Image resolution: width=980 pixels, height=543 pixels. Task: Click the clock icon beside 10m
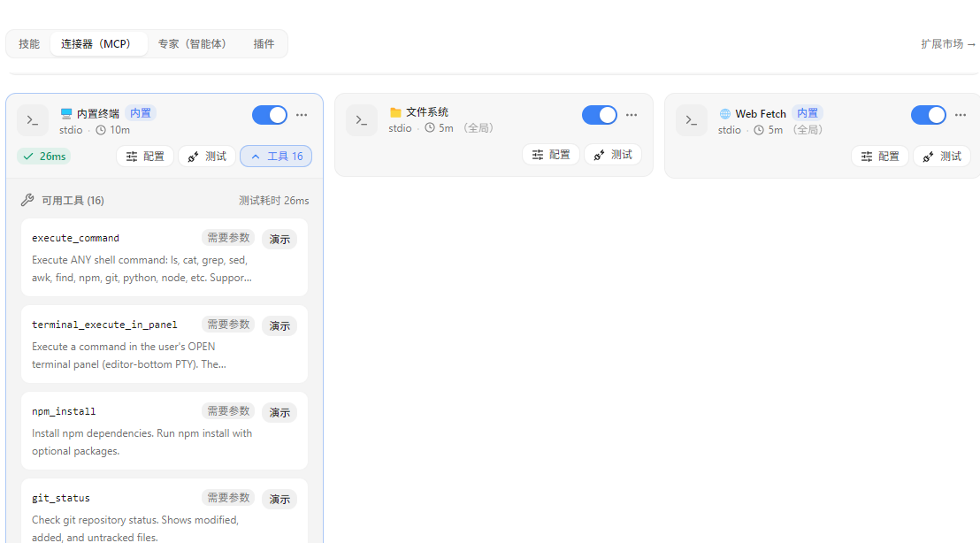point(101,130)
